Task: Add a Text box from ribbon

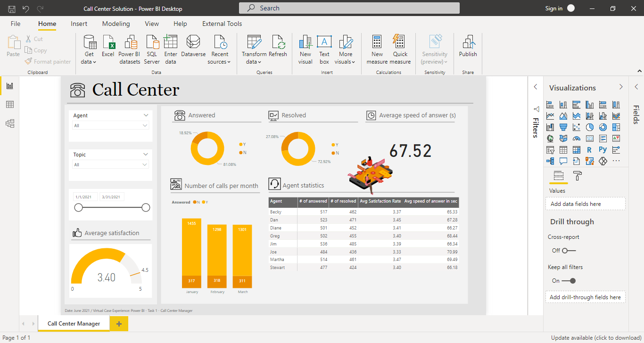Action: 324,49
